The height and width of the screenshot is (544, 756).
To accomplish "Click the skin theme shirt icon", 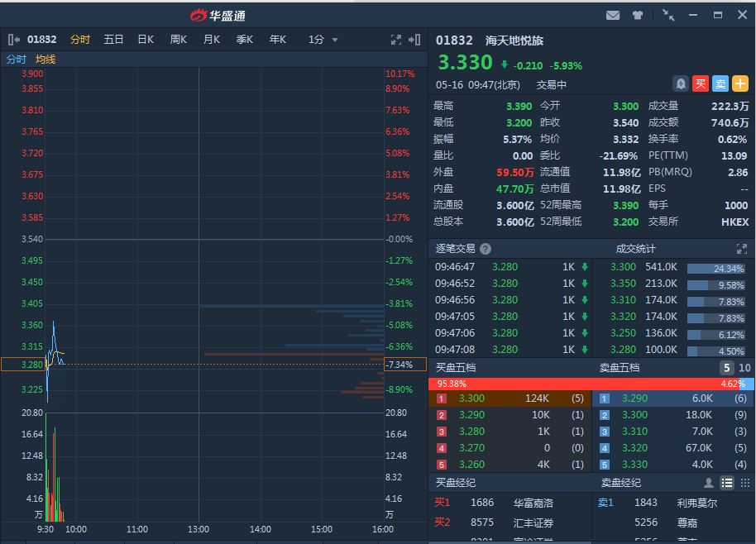I will (637, 15).
